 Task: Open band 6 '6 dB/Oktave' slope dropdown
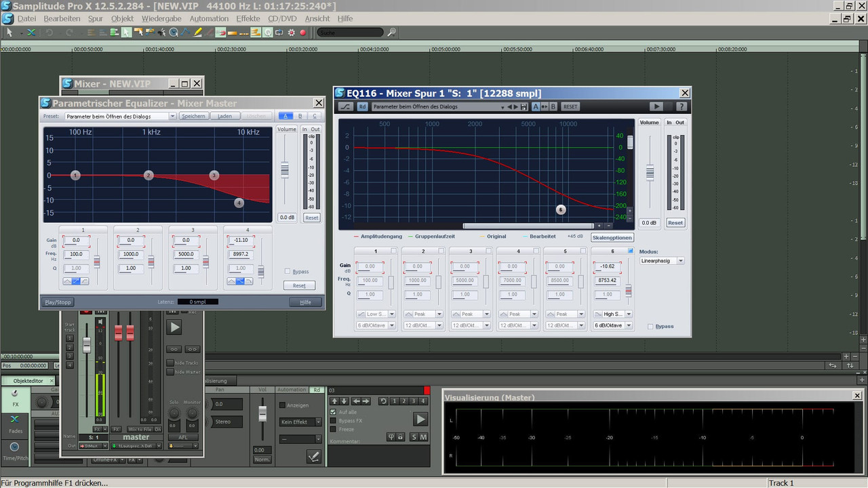point(613,325)
